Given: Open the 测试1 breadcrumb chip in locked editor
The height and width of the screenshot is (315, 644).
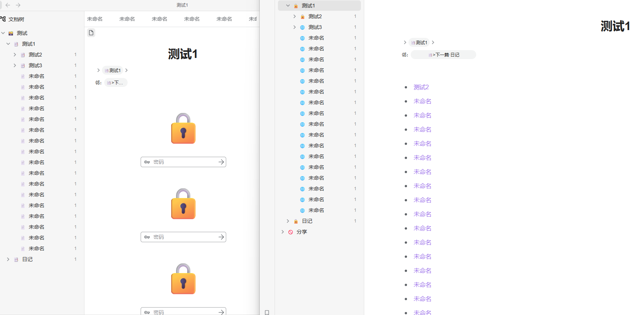Looking at the screenshot, I should point(112,70).
